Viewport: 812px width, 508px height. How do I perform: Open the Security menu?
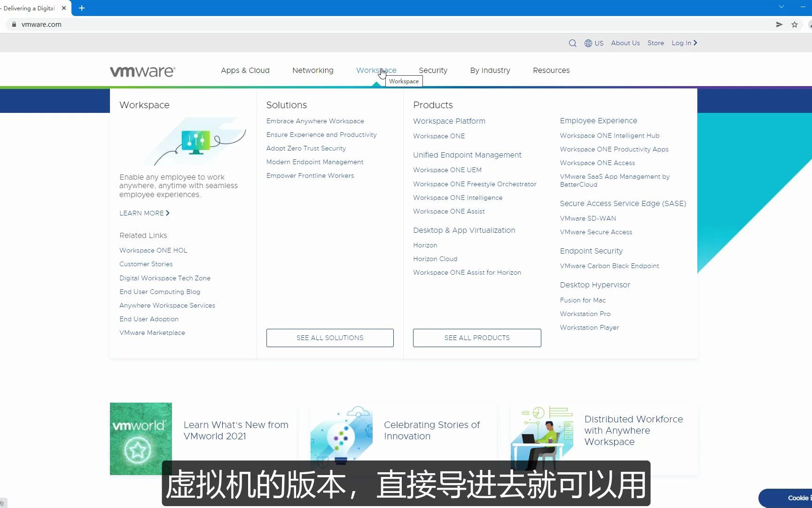point(433,70)
